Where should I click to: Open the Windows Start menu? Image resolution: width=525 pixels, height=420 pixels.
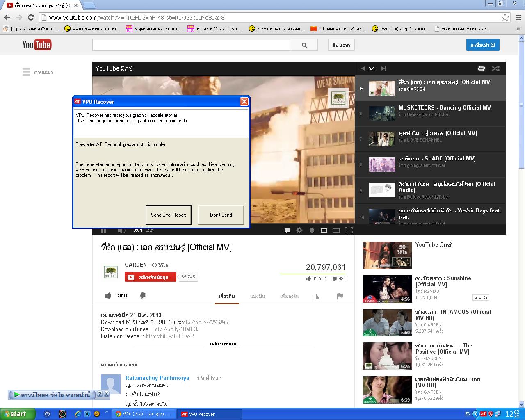(x=18, y=414)
